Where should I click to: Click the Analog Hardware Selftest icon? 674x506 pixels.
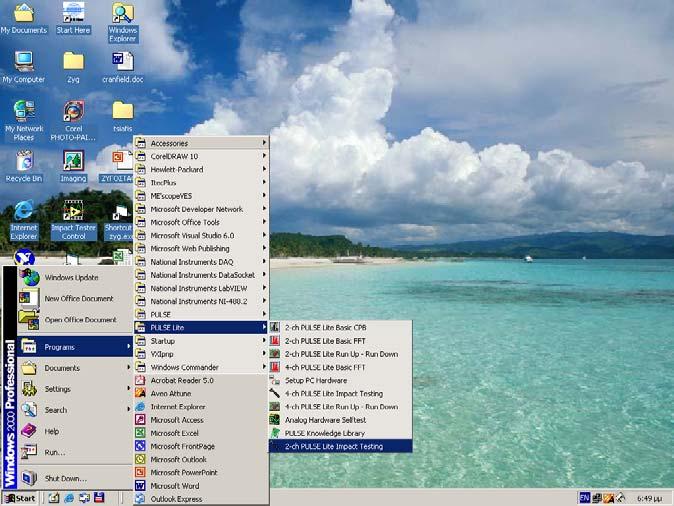[x=275, y=420]
